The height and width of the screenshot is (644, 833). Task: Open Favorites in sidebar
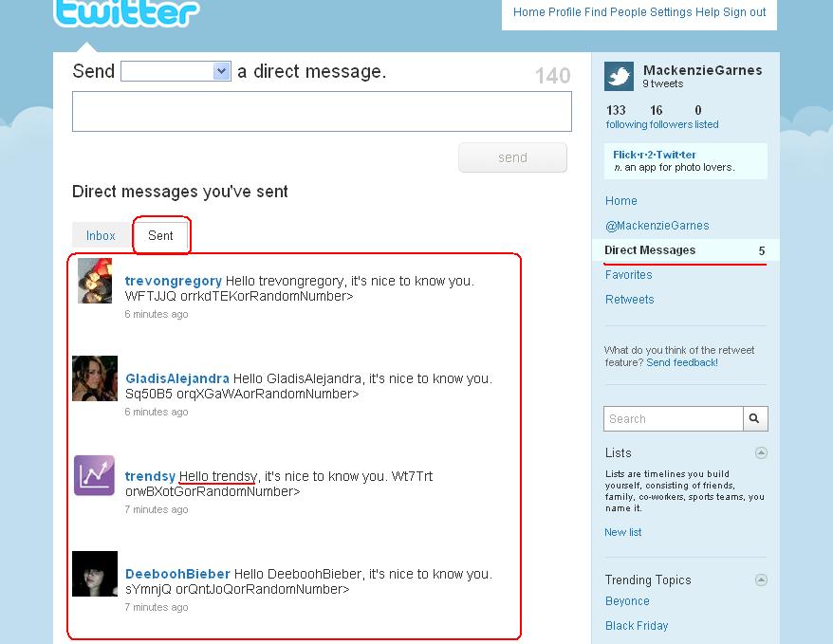(x=628, y=274)
